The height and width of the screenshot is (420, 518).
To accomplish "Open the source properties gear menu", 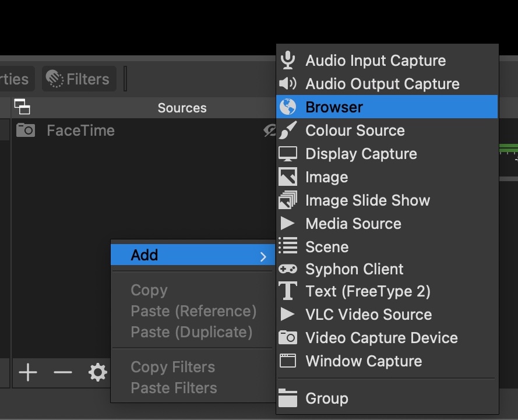I will pos(97,373).
